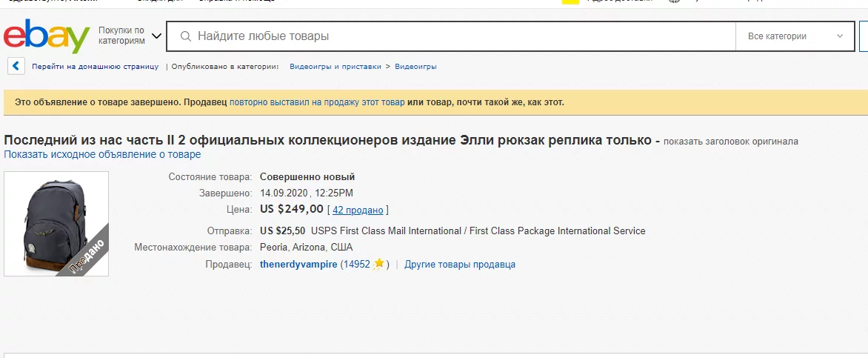Click the yellow square icon at top
868x358 pixels.
(570, 2)
